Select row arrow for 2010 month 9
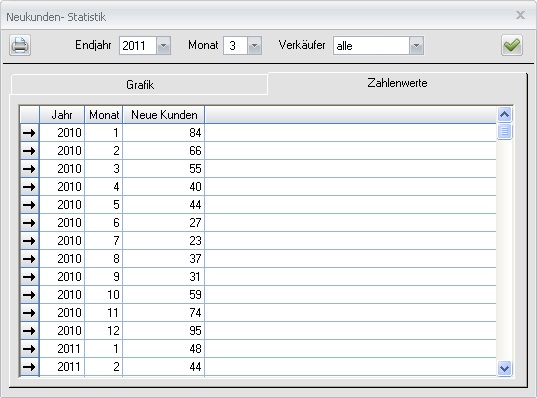The height and width of the screenshot is (398, 537). tap(29, 277)
